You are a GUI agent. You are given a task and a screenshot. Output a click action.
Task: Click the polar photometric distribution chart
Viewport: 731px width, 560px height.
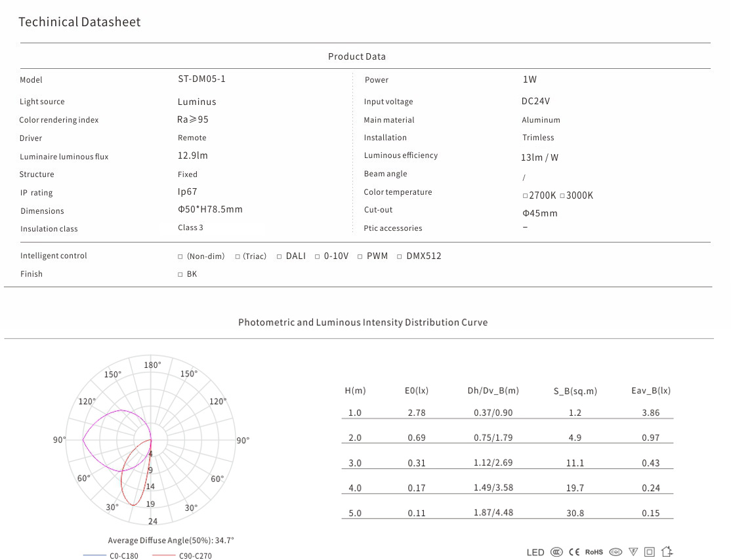click(152, 440)
